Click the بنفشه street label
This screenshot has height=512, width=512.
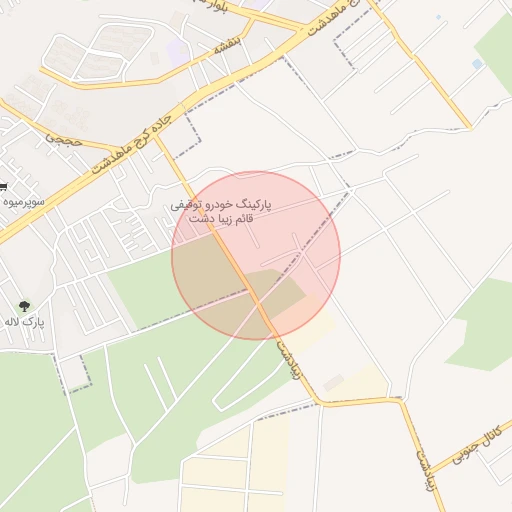click(x=227, y=46)
